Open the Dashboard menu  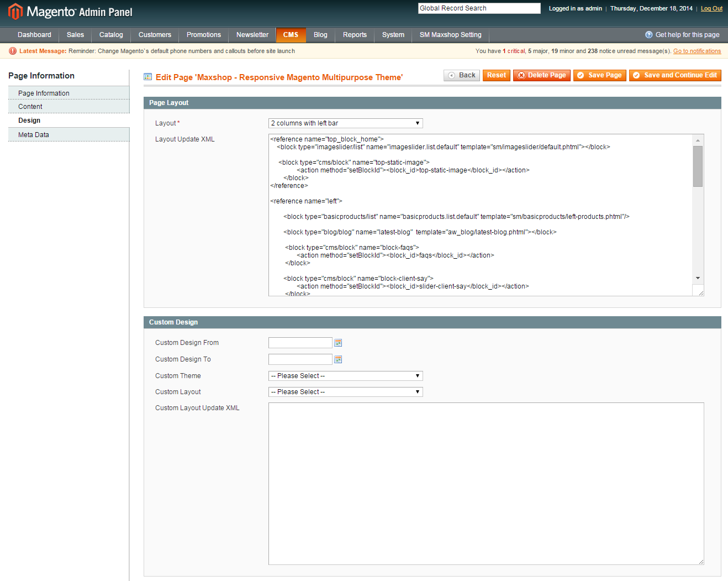click(x=34, y=35)
